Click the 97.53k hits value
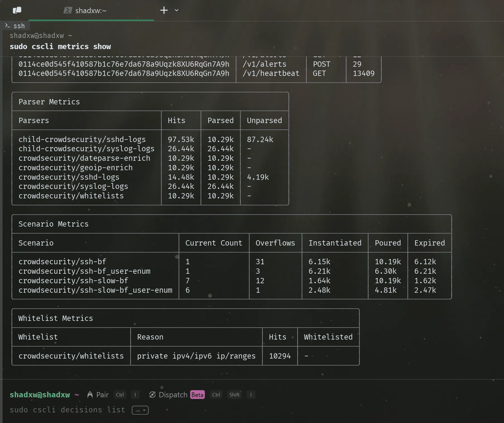 [x=181, y=140]
